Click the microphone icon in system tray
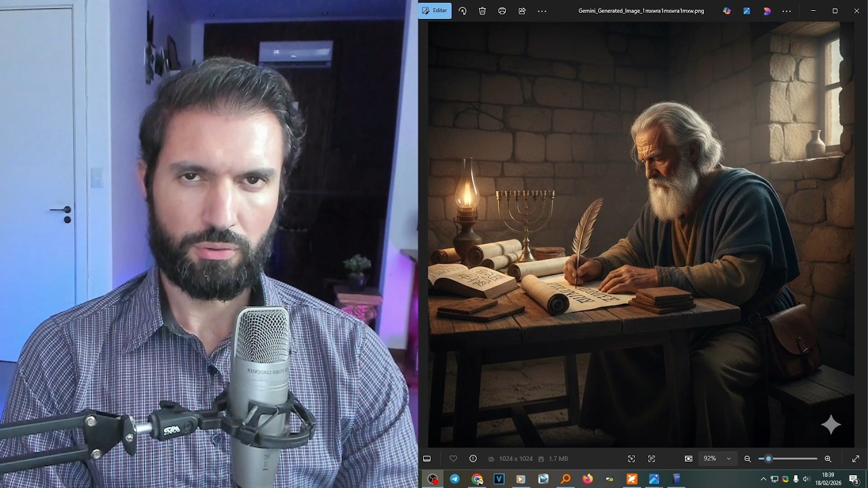This screenshot has height=488, width=868. point(795,479)
